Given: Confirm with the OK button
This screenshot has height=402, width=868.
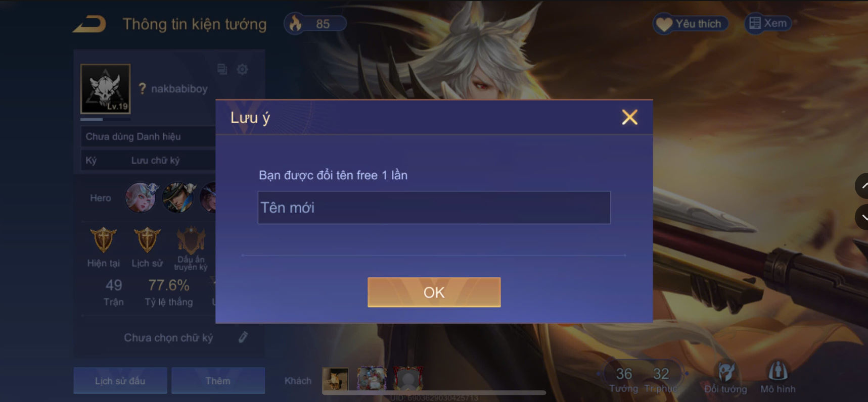Looking at the screenshot, I should click(x=434, y=292).
